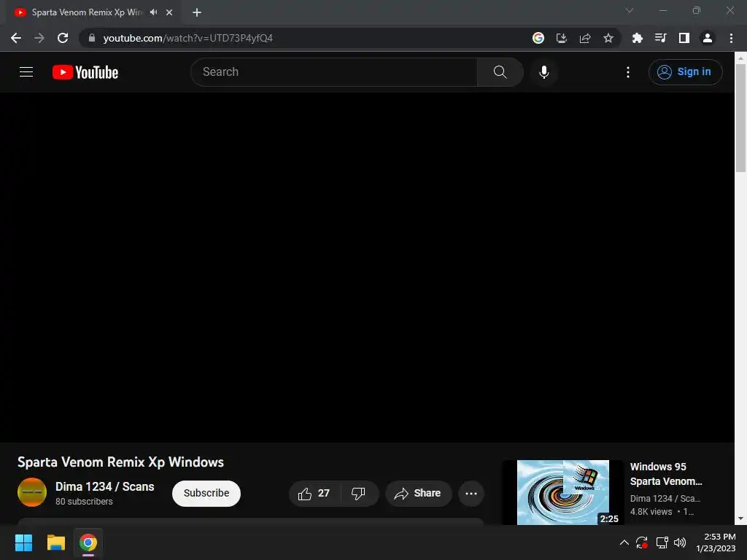747x560 pixels.
Task: Click the page vertical scrollbar thumb
Action: click(x=740, y=117)
